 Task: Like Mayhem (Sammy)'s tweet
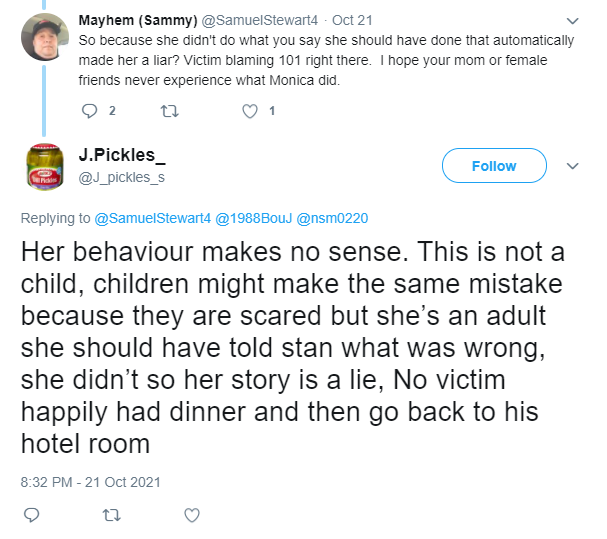(x=250, y=112)
